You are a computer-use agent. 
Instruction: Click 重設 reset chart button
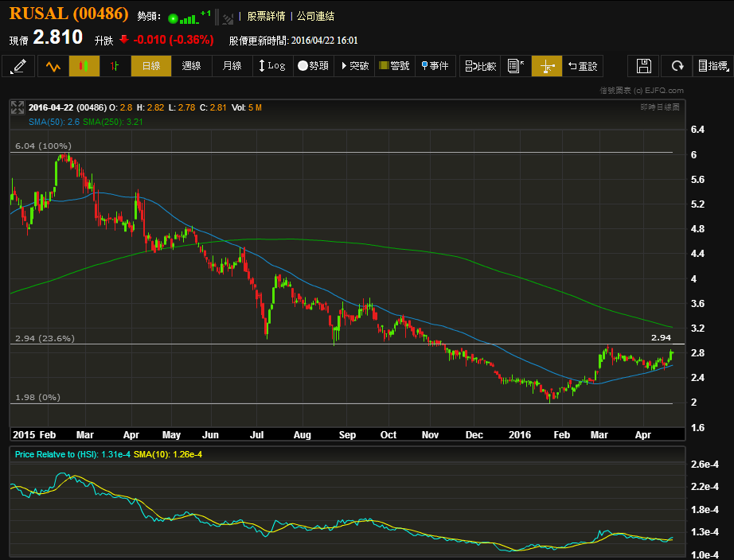(582, 66)
